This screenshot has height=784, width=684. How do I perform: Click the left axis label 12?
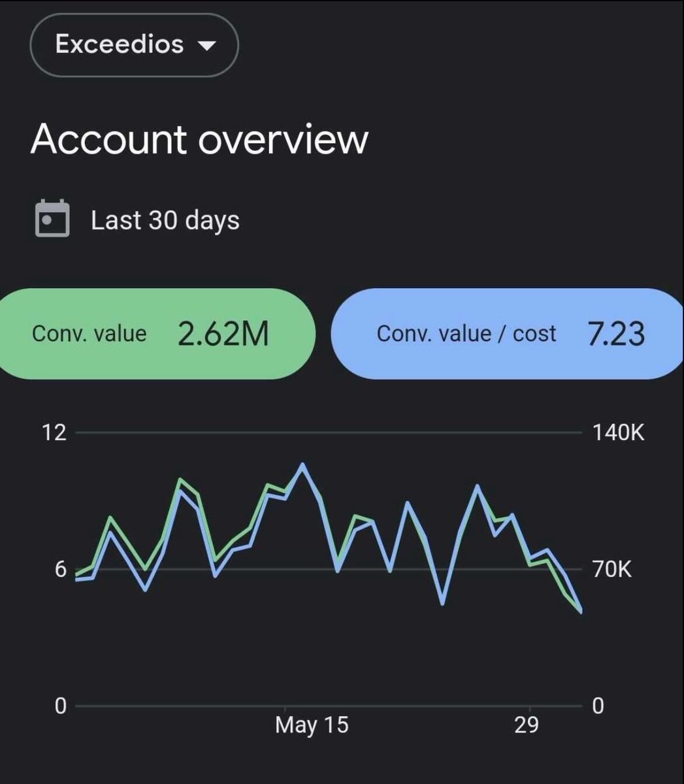54,433
